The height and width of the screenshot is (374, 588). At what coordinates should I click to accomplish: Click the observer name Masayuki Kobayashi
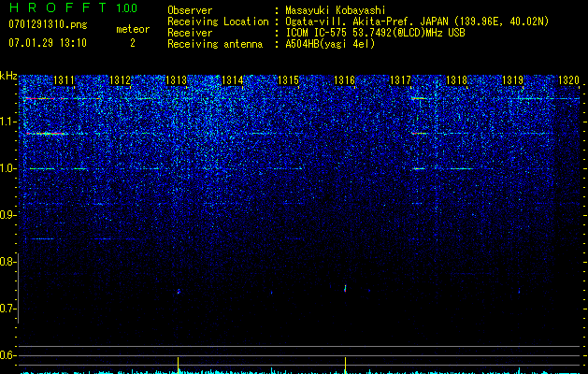click(336, 10)
